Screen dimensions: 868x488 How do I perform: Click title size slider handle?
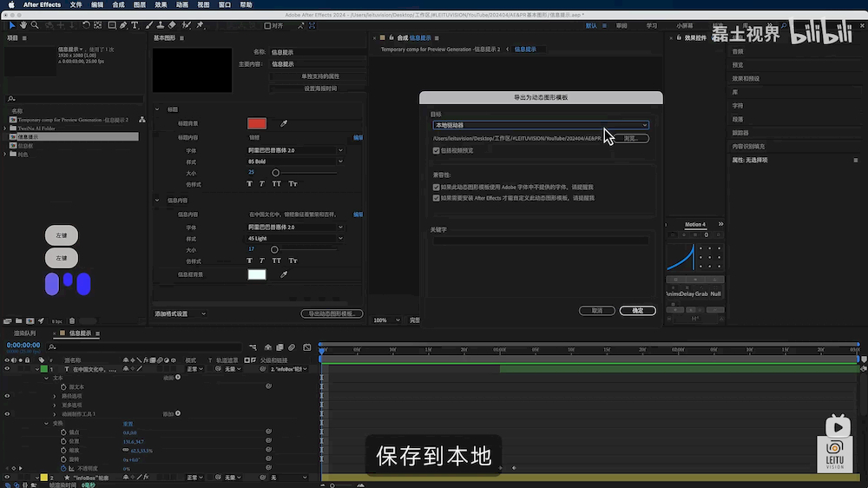click(x=276, y=173)
